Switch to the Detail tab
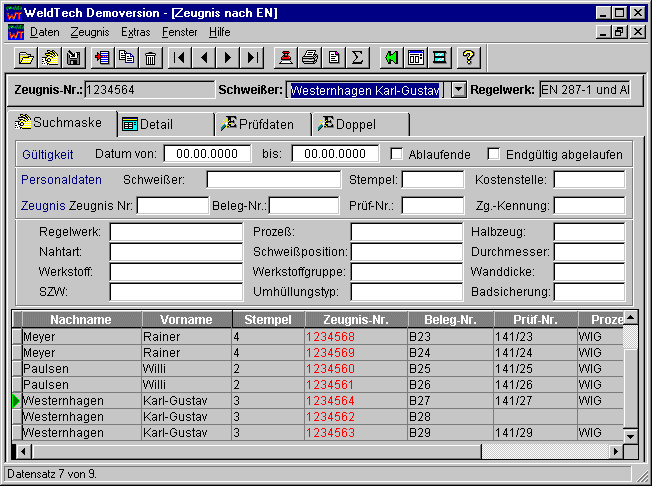This screenshot has width=652, height=486. [156, 124]
